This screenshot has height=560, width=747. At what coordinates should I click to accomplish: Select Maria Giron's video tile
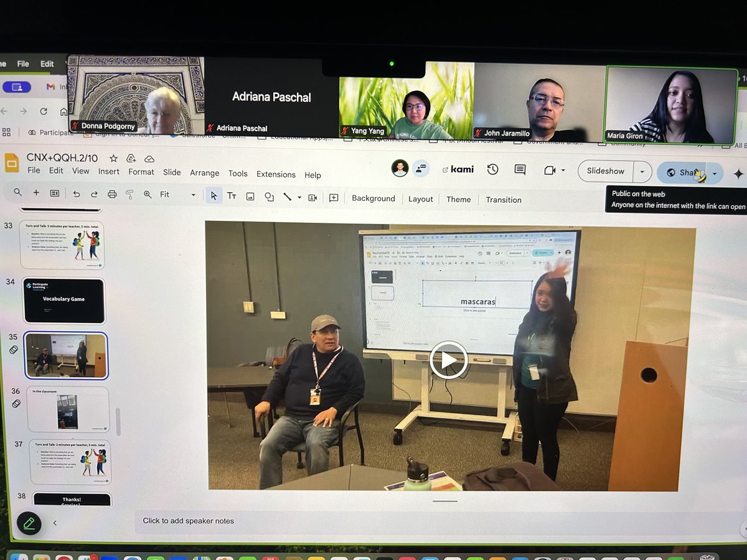(x=671, y=105)
